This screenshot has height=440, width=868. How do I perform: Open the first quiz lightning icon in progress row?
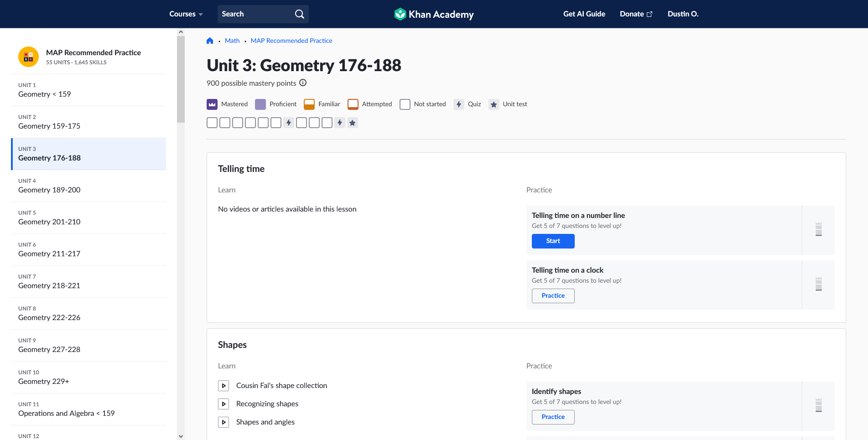289,123
